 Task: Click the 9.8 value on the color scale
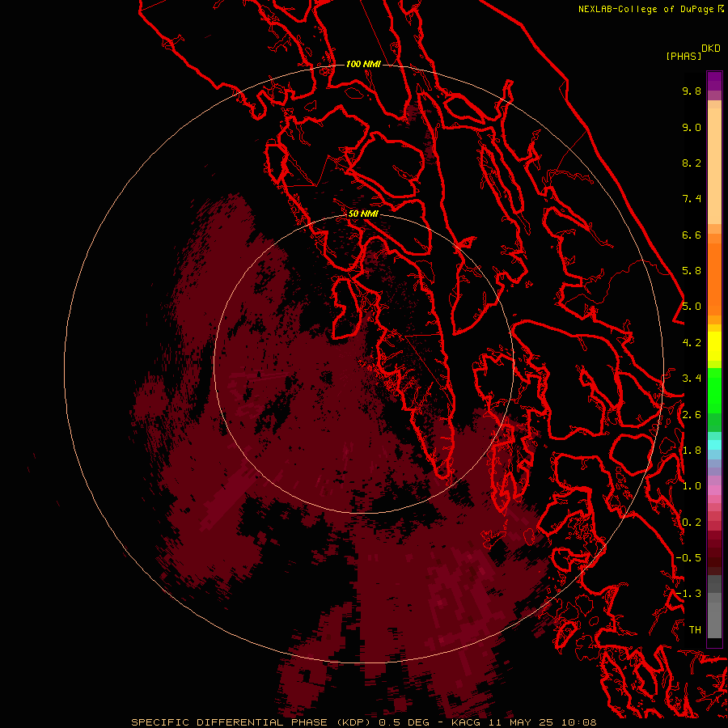692,91
